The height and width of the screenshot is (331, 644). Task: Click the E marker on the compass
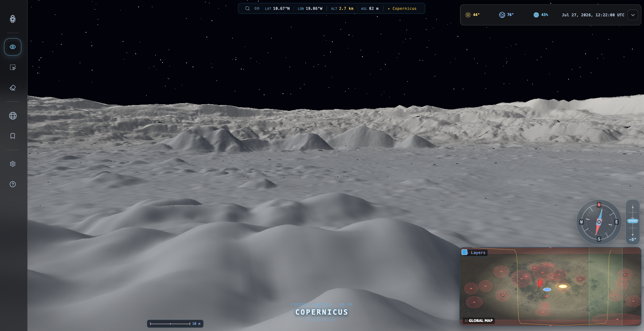(616, 222)
